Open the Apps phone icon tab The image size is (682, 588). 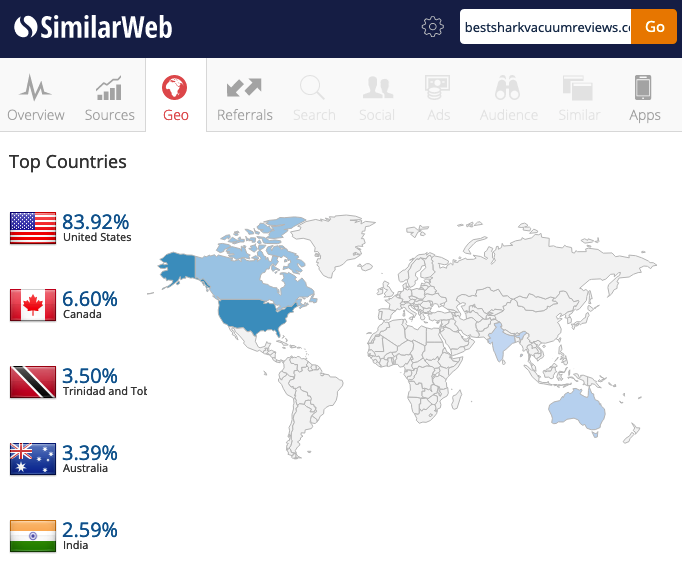click(644, 97)
